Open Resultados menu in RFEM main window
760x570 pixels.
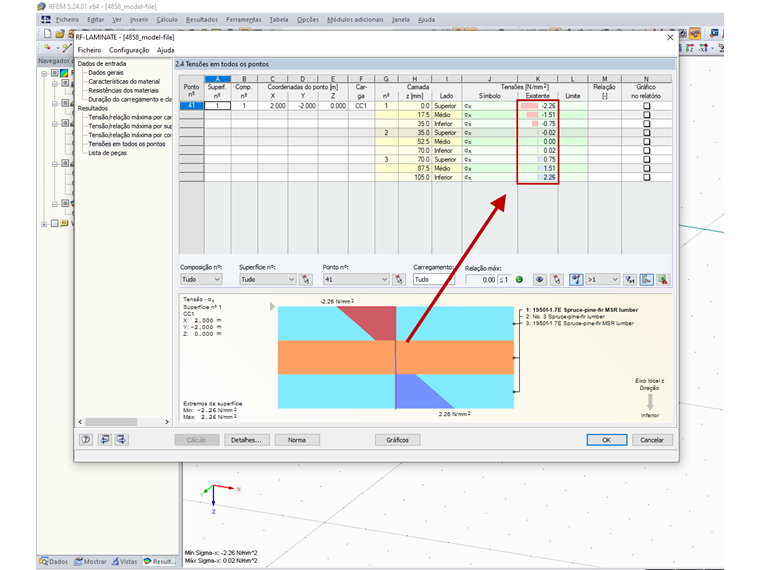(202, 20)
